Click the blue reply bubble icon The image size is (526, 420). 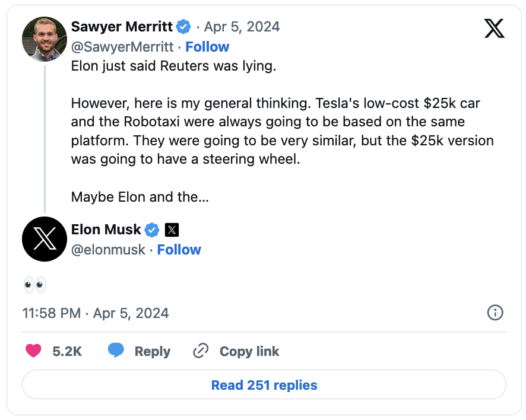click(x=116, y=351)
